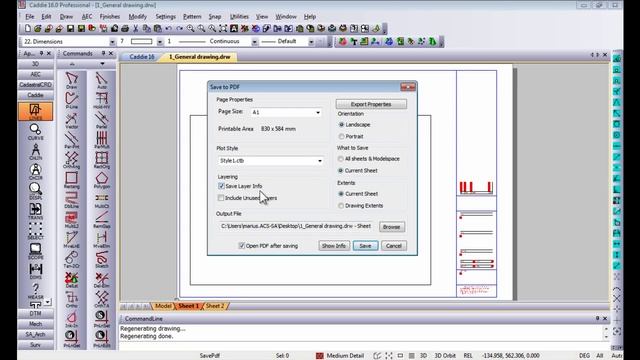The height and width of the screenshot is (360, 640).
Task: Choose the Sketch command icon
Action: pyautogui.click(x=102, y=259)
